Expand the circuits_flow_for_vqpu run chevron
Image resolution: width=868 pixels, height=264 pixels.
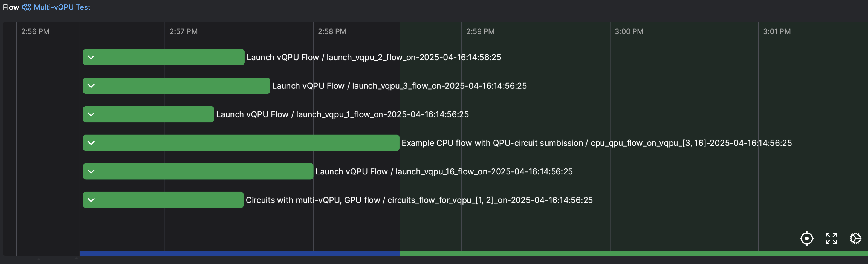[91, 200]
